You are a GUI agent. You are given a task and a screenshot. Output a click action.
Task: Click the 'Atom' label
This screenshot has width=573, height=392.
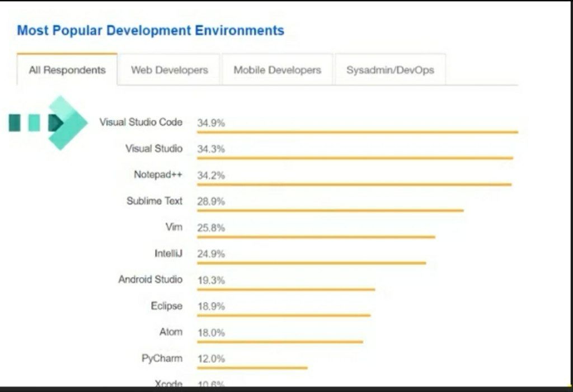pos(171,332)
